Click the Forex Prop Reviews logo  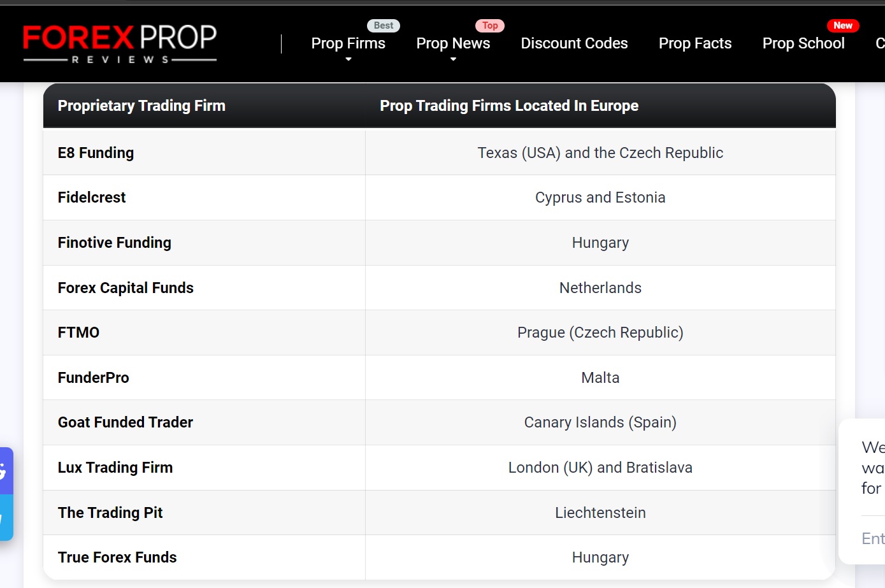[x=120, y=43]
